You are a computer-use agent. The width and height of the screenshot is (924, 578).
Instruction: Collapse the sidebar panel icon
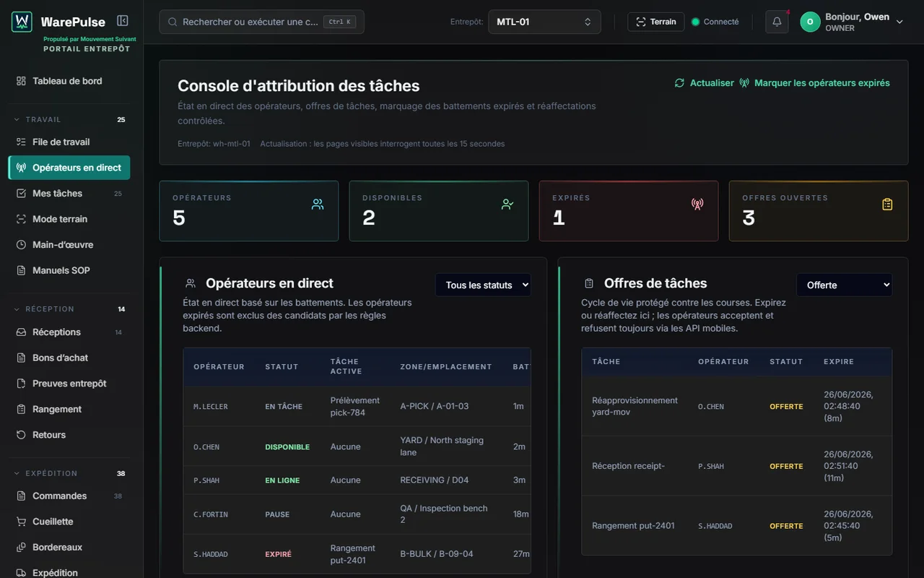pyautogui.click(x=123, y=22)
